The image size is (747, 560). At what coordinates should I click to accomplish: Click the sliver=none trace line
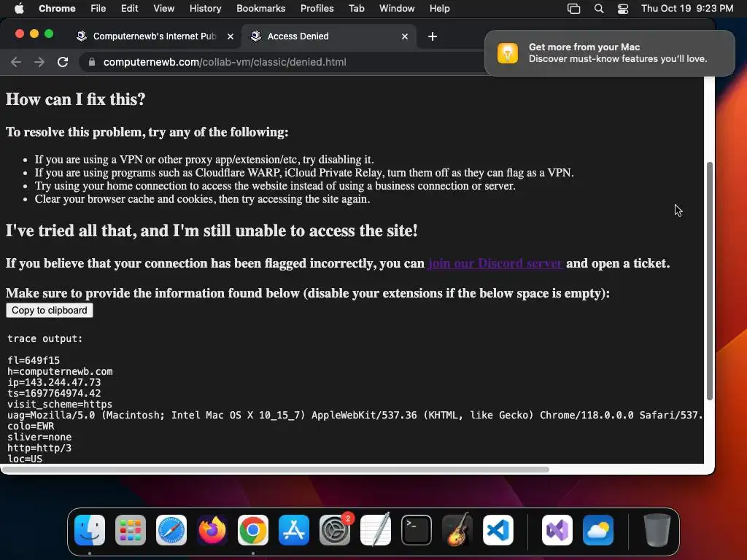click(39, 437)
